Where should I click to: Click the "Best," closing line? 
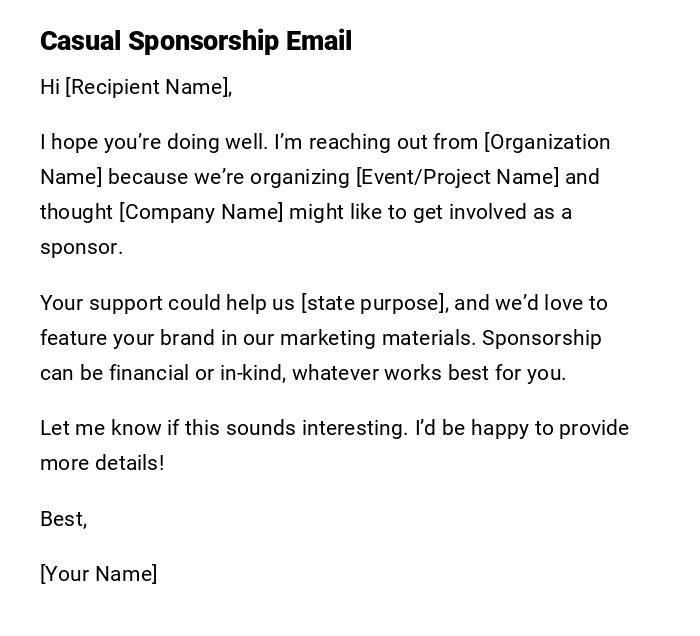pos(63,519)
